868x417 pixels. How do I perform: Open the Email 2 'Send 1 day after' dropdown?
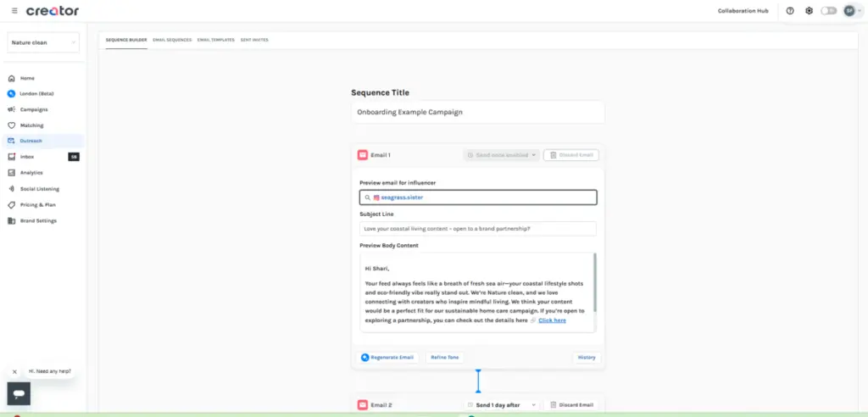[502, 405]
